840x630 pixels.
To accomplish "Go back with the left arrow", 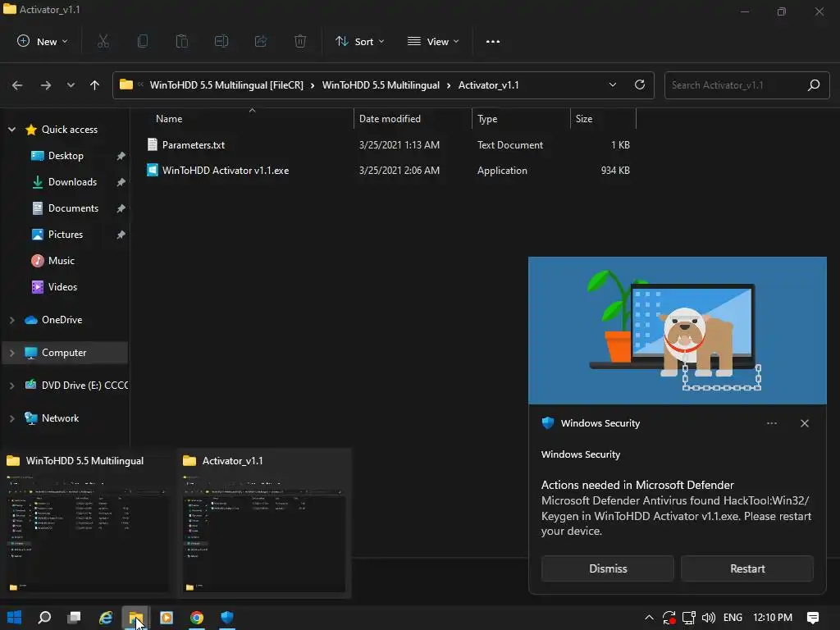I will 17,85.
